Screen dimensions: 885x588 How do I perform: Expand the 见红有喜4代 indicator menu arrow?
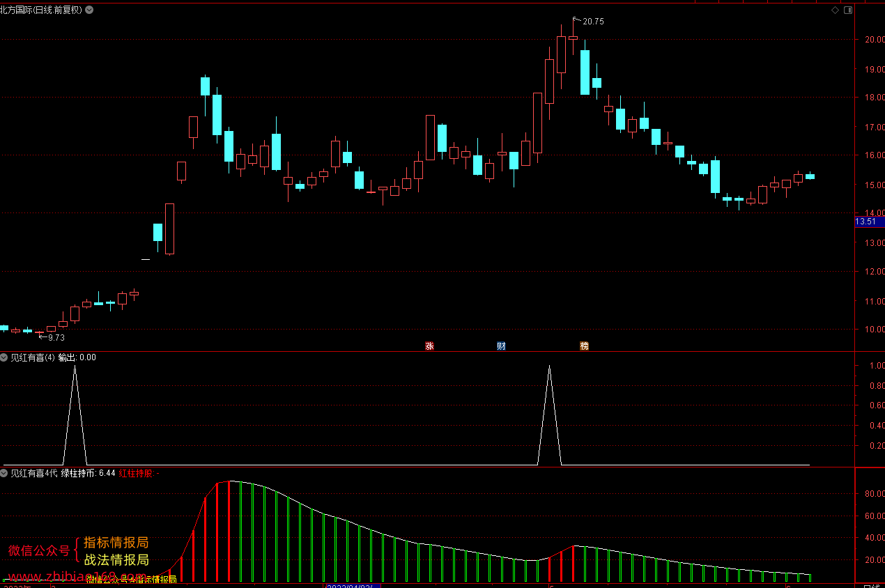4,474
